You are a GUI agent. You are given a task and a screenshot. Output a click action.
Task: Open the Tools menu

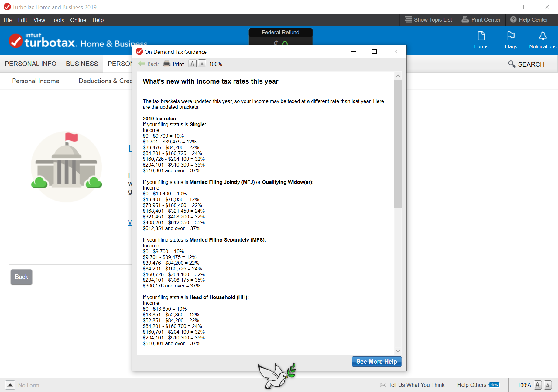tap(57, 20)
